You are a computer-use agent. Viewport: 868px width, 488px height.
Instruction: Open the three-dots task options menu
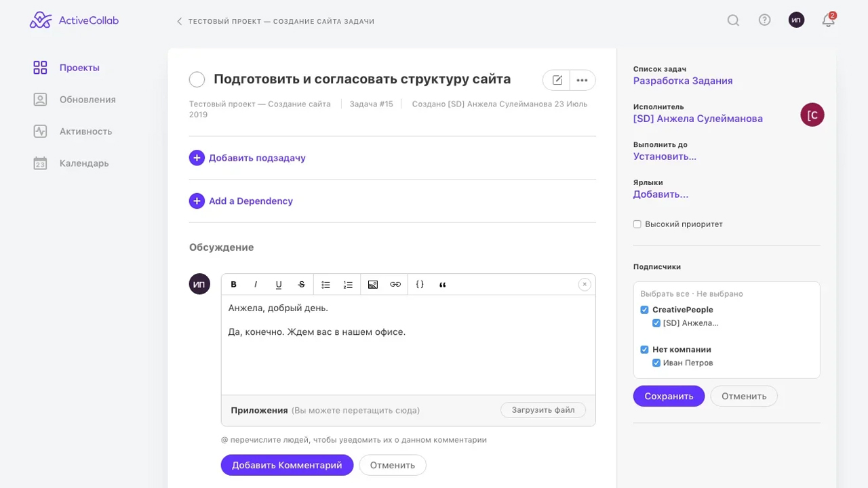pyautogui.click(x=582, y=80)
